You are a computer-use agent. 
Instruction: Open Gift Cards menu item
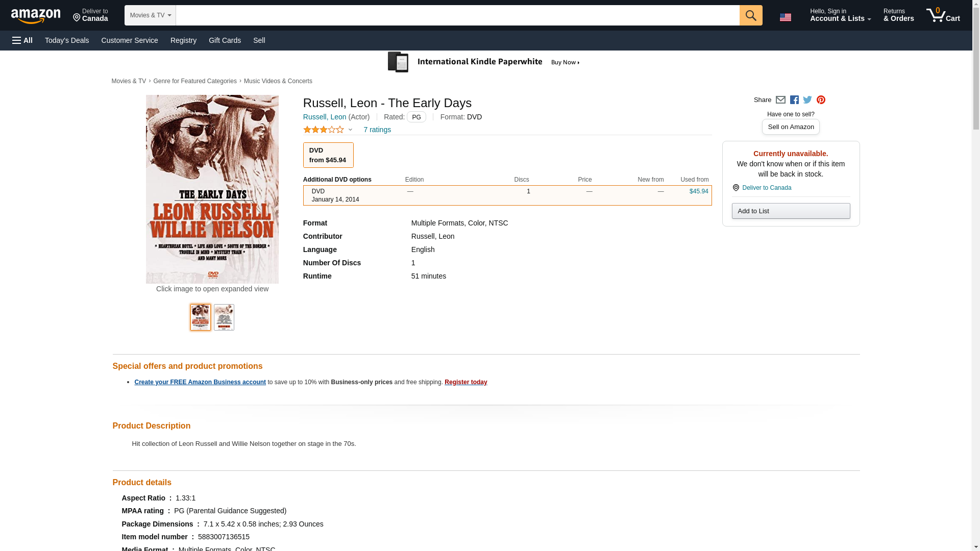pyautogui.click(x=225, y=40)
